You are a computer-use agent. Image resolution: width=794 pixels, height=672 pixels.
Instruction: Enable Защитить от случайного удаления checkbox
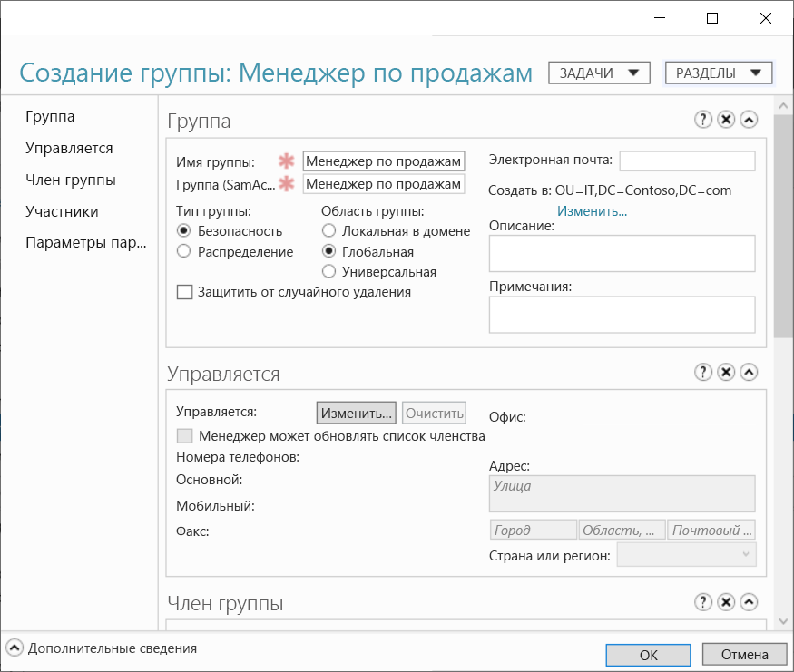tap(185, 292)
